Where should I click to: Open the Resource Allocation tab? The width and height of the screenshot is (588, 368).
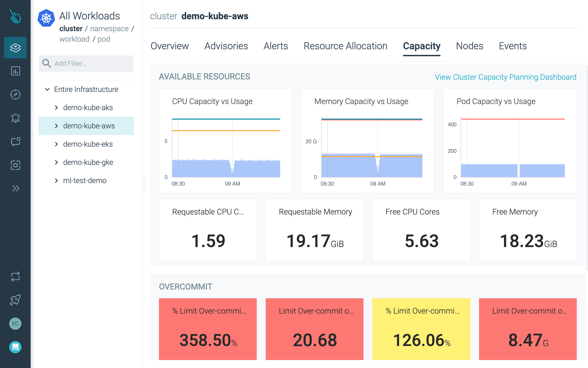[x=345, y=46]
